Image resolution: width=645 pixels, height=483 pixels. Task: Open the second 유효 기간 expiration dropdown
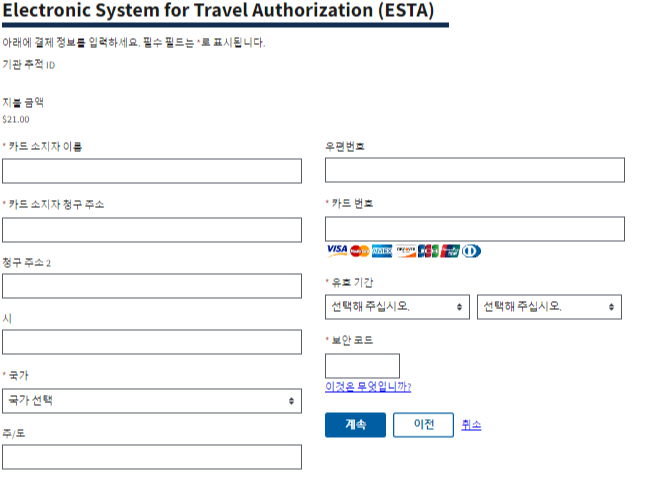click(x=549, y=307)
